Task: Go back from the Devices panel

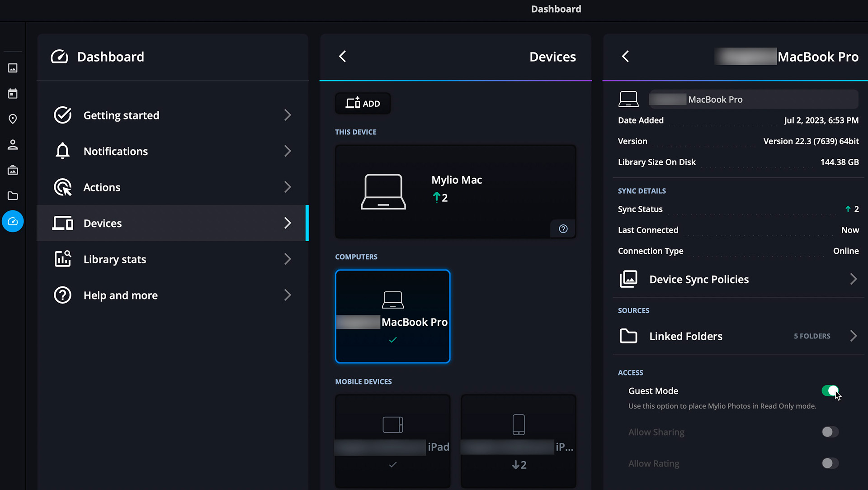Action: point(342,57)
